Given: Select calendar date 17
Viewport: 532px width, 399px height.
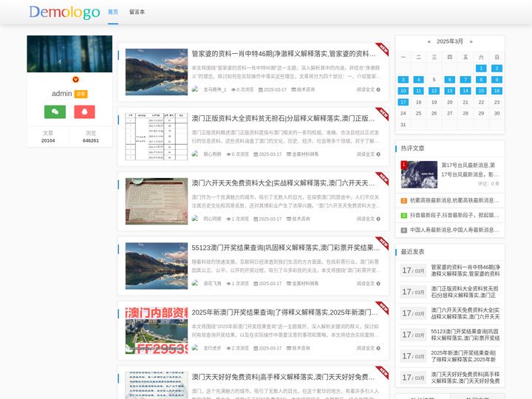Looking at the screenshot, I should pos(403,102).
